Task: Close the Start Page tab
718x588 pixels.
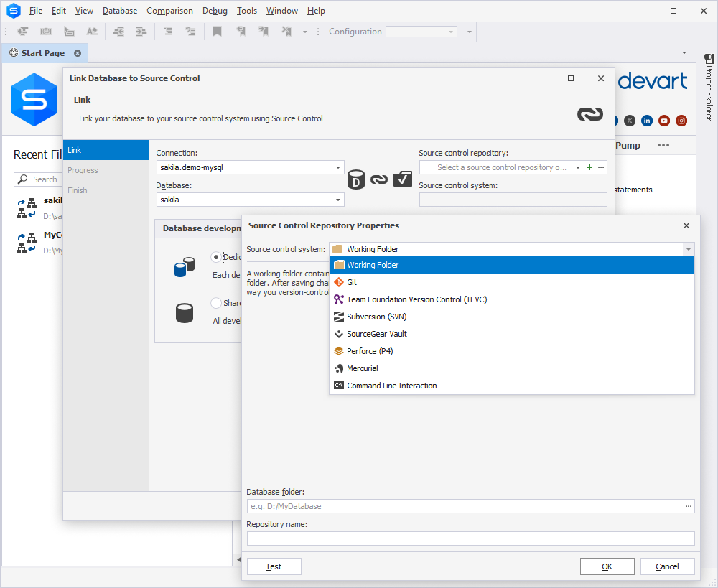Action: pos(78,53)
